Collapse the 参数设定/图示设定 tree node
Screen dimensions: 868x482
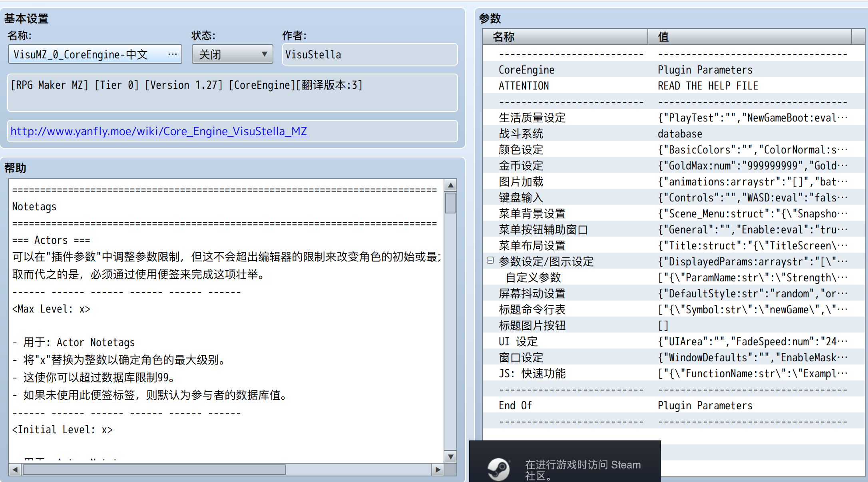[490, 261]
